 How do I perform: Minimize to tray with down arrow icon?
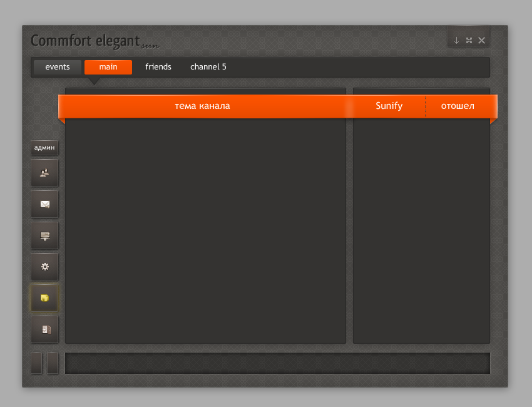pyautogui.click(x=456, y=40)
